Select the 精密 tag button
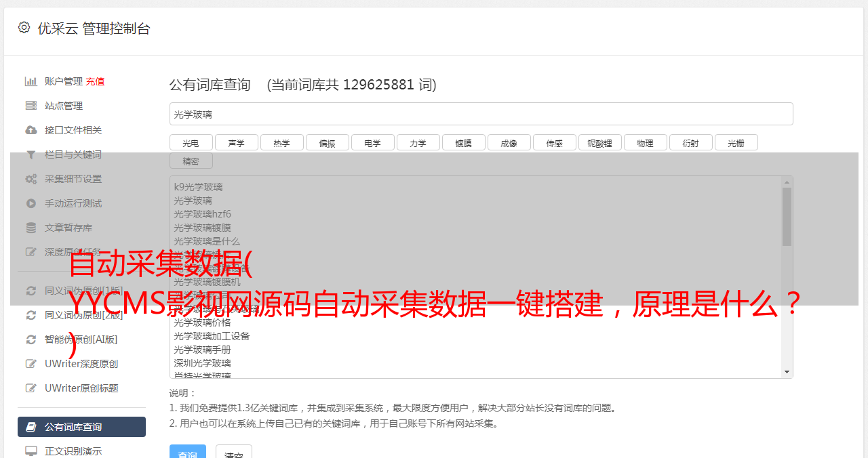This screenshot has width=868, height=458. [191, 161]
